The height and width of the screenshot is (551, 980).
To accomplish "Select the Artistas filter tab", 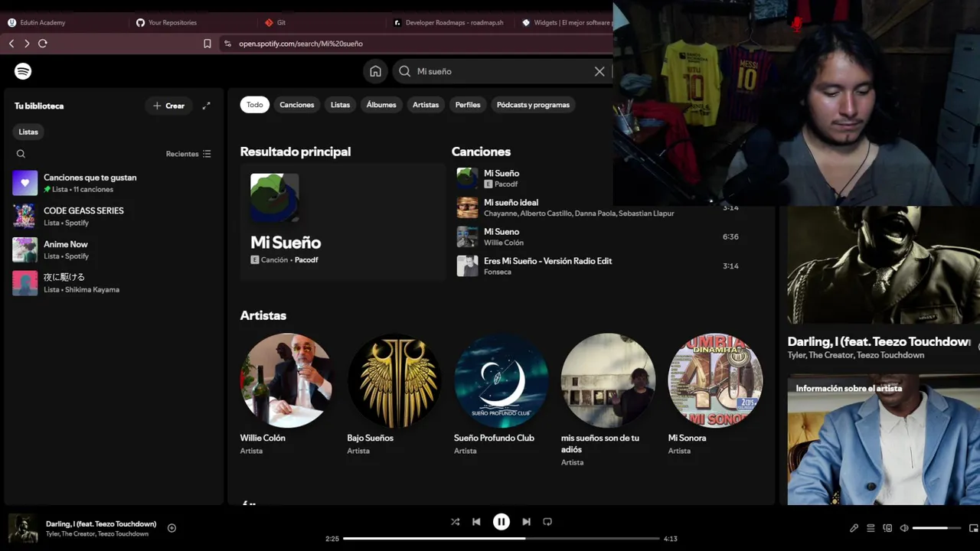I will point(426,105).
